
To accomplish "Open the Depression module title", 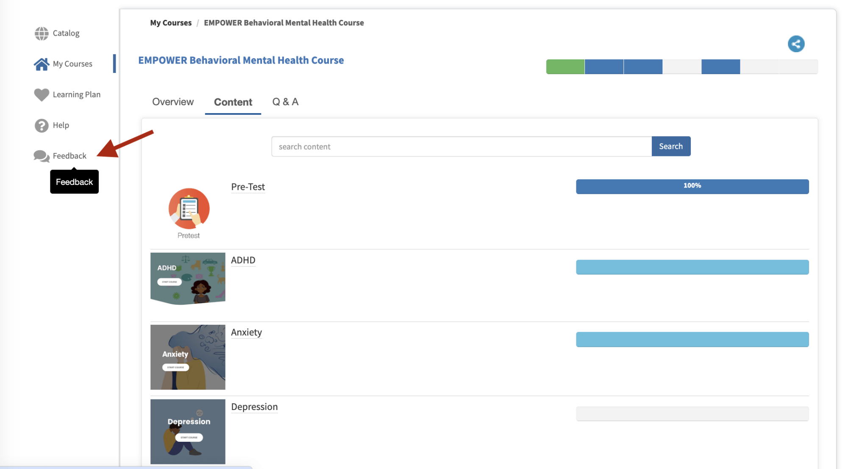I will 254,407.
